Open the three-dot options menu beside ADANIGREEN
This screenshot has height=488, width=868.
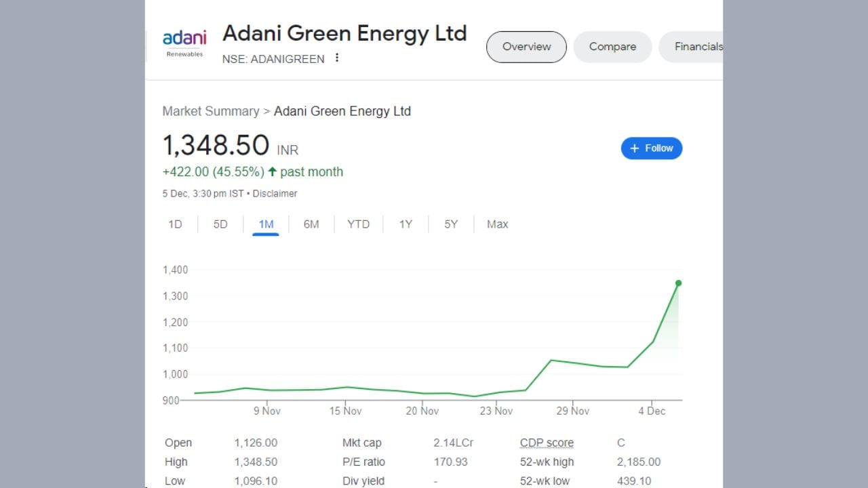click(x=337, y=58)
